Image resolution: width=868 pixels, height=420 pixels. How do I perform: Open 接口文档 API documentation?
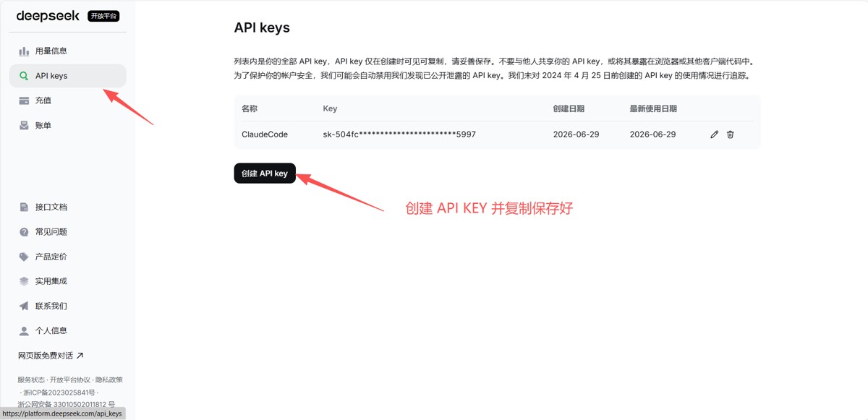pyautogui.click(x=67, y=207)
